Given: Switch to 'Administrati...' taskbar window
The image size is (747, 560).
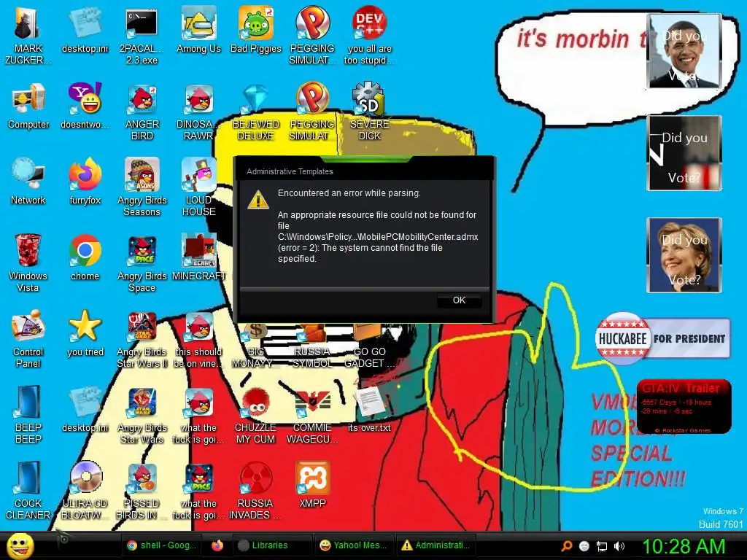Looking at the screenshot, I should point(436,545).
